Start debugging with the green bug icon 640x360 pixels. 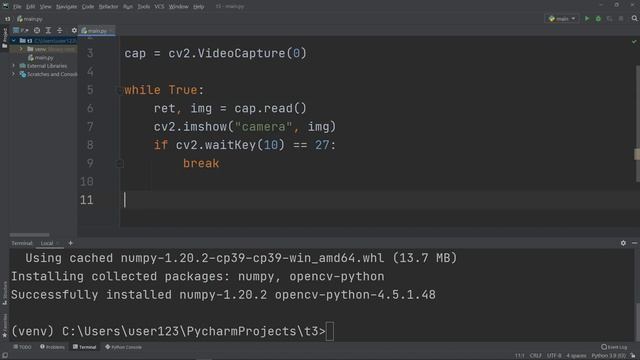(598, 19)
